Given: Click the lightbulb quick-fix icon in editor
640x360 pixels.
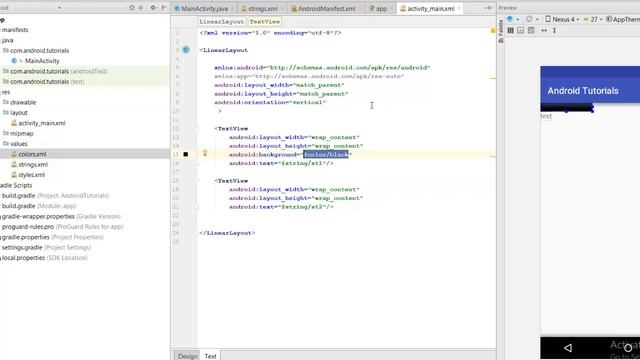Looking at the screenshot, I should click(x=205, y=153).
